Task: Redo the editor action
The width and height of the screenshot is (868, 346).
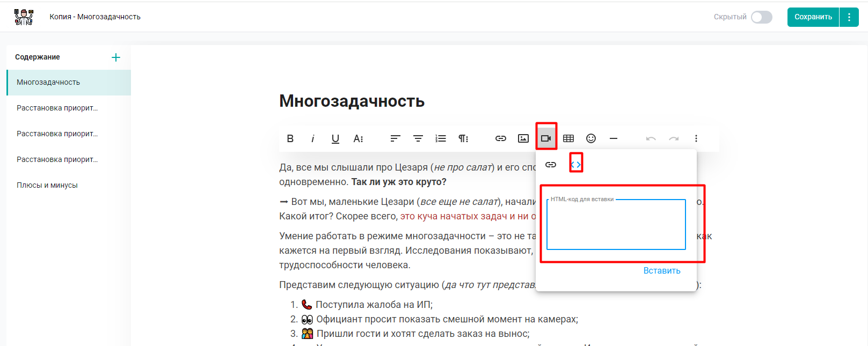Action: (x=674, y=138)
